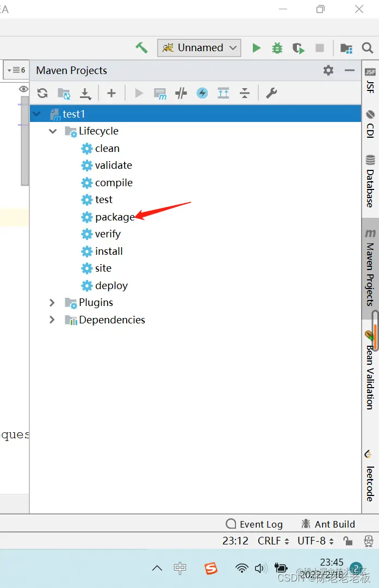This screenshot has height=588, width=379.
Task: Open Maven settings wrench icon
Action: tap(271, 93)
